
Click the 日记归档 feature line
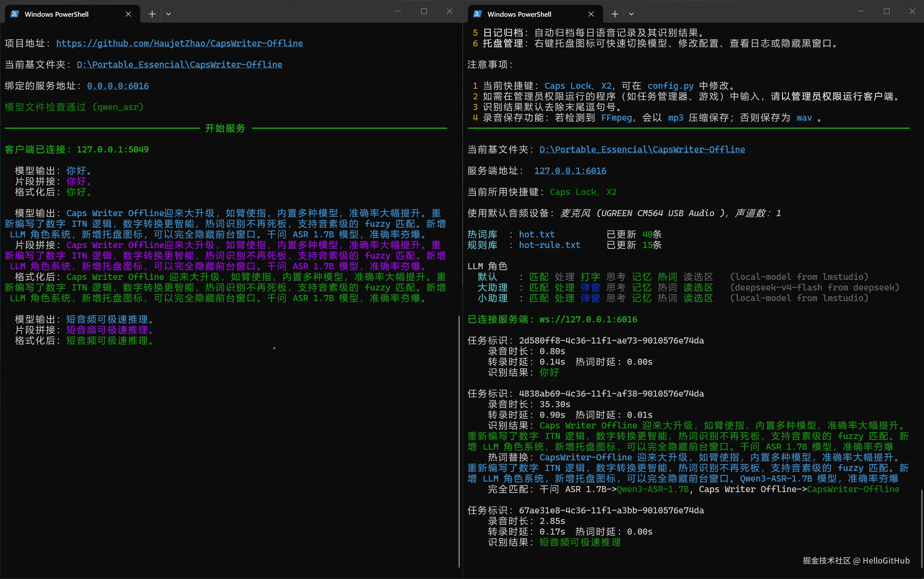[588, 32]
